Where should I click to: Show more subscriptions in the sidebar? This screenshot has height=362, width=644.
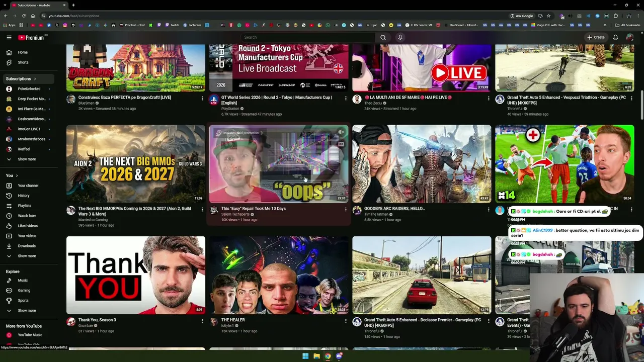27,159
